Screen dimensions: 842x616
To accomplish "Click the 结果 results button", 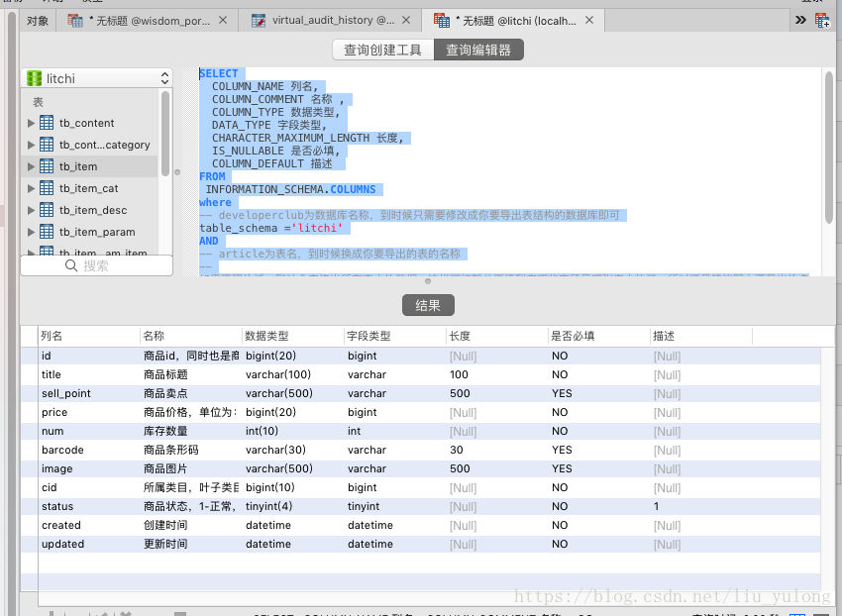I will point(428,305).
